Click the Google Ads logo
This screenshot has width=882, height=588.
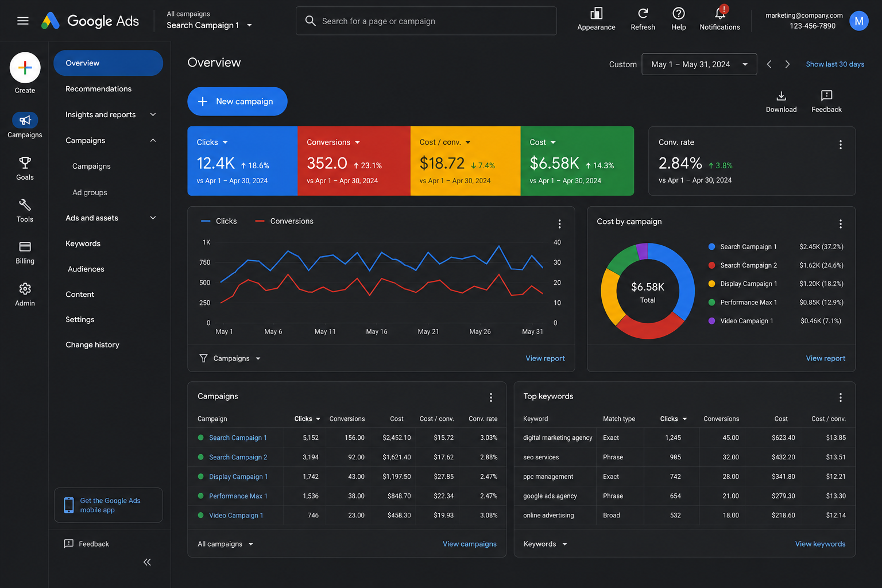(x=90, y=21)
